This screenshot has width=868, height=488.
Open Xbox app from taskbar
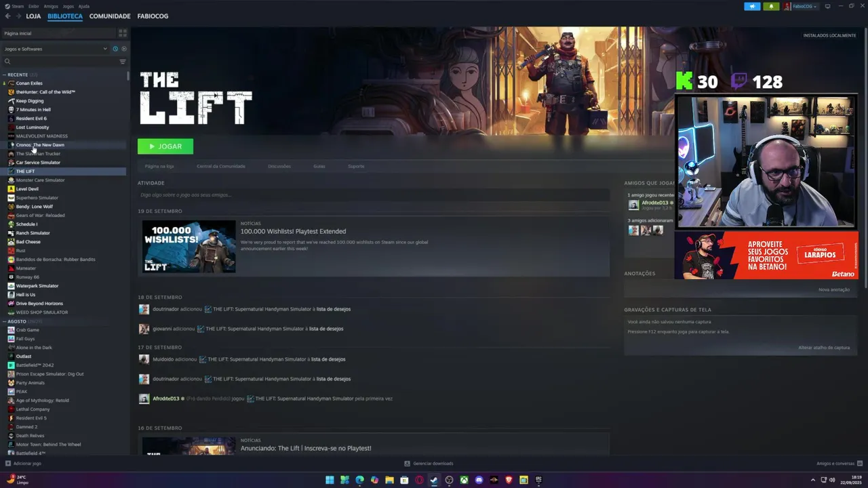(x=464, y=480)
